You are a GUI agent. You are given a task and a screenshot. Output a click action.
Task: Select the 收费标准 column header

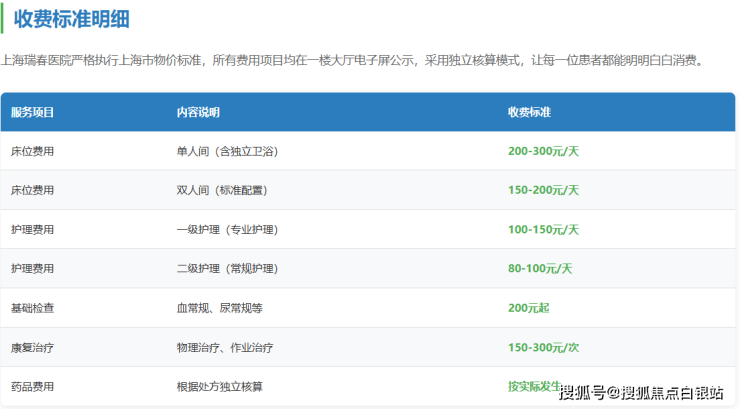click(530, 112)
